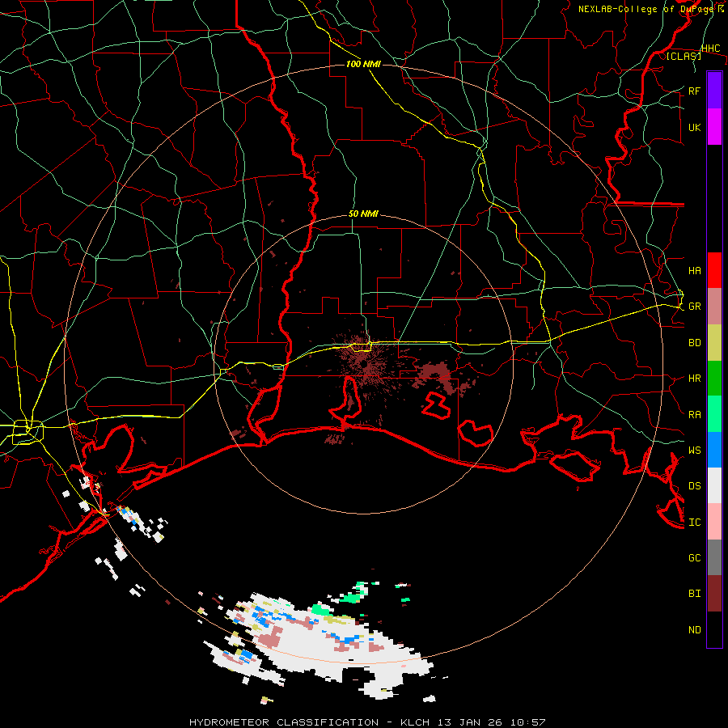728x728 pixels.
Task: Click the UK legend label
Action: (x=695, y=127)
